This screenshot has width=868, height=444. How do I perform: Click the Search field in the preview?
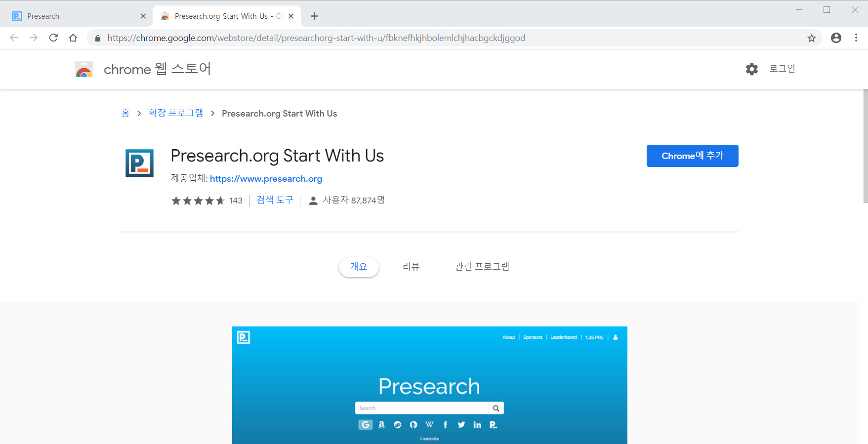pos(421,408)
